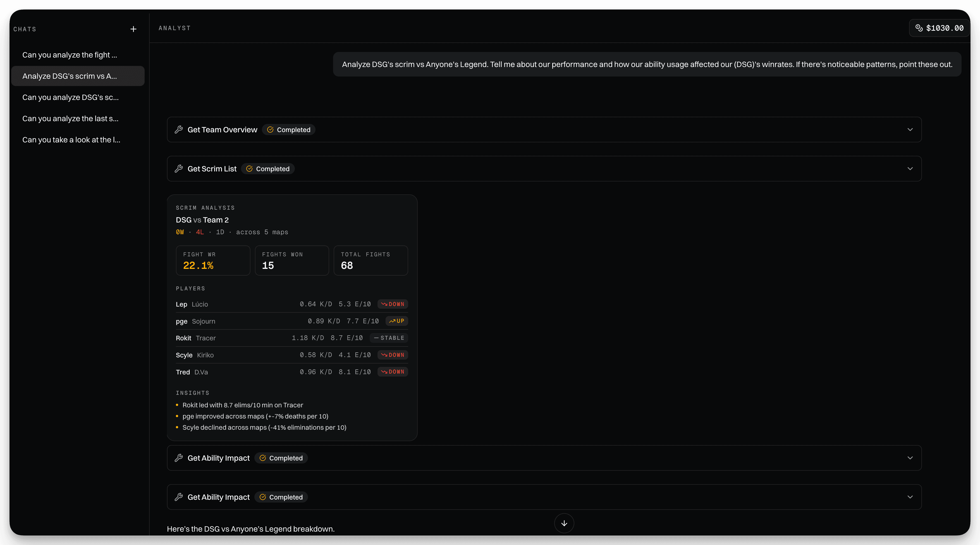Viewport: 980px width, 545px height.
Task: Open chat 'Can you analyze the last s...'
Action: (x=78, y=119)
